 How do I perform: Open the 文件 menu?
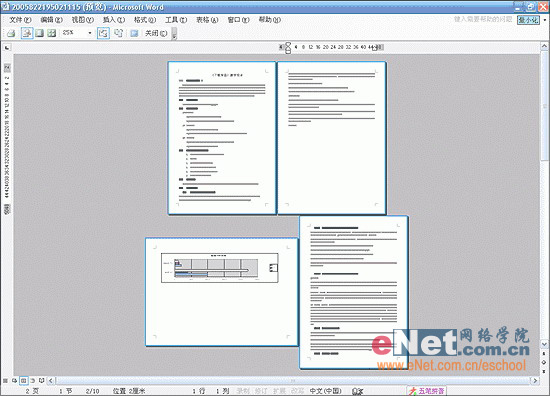(20, 20)
